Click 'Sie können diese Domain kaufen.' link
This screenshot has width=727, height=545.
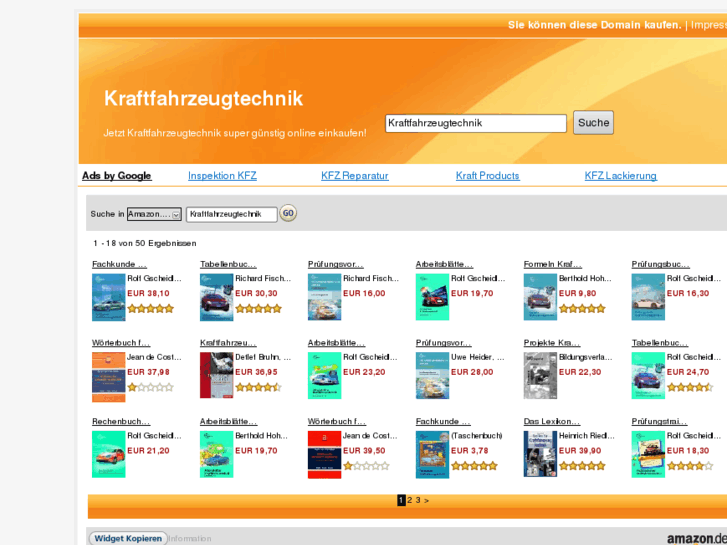pos(594,25)
